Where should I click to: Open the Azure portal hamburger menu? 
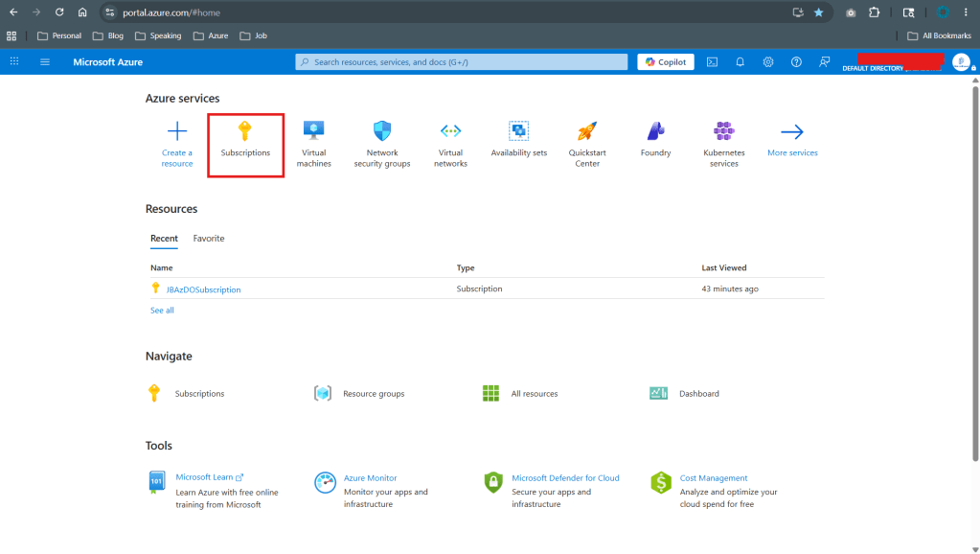45,62
